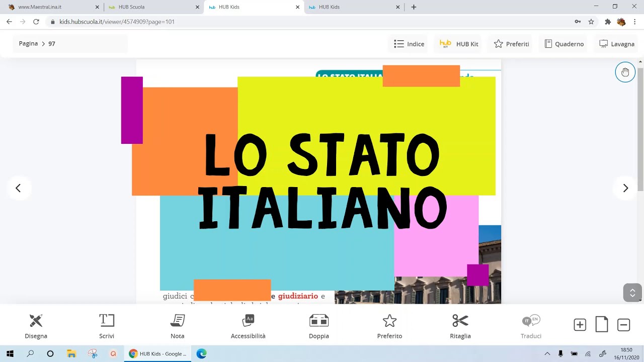Viewport: 644px width, 362px height.
Task: Open Chrome extensions puzzle icon
Action: tap(608, 22)
